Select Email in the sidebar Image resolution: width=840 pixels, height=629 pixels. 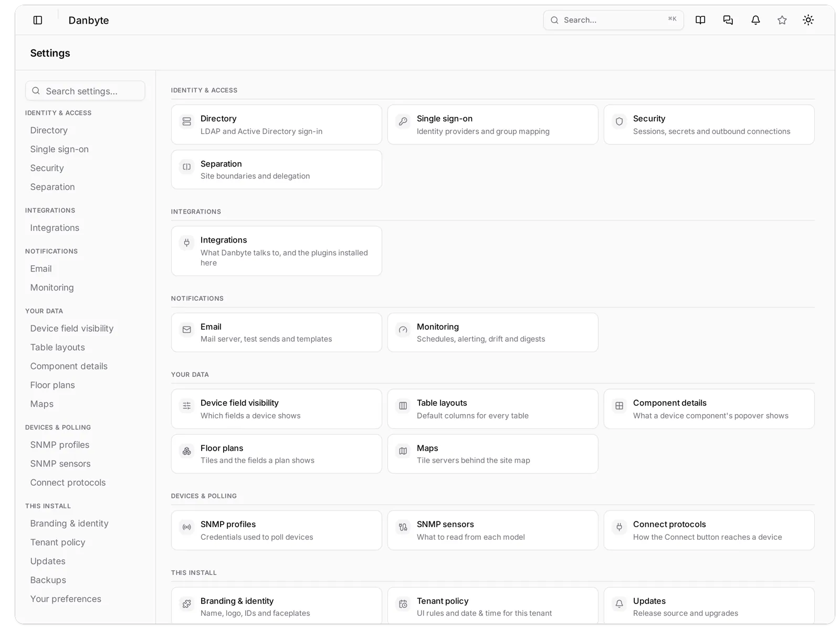tap(41, 269)
